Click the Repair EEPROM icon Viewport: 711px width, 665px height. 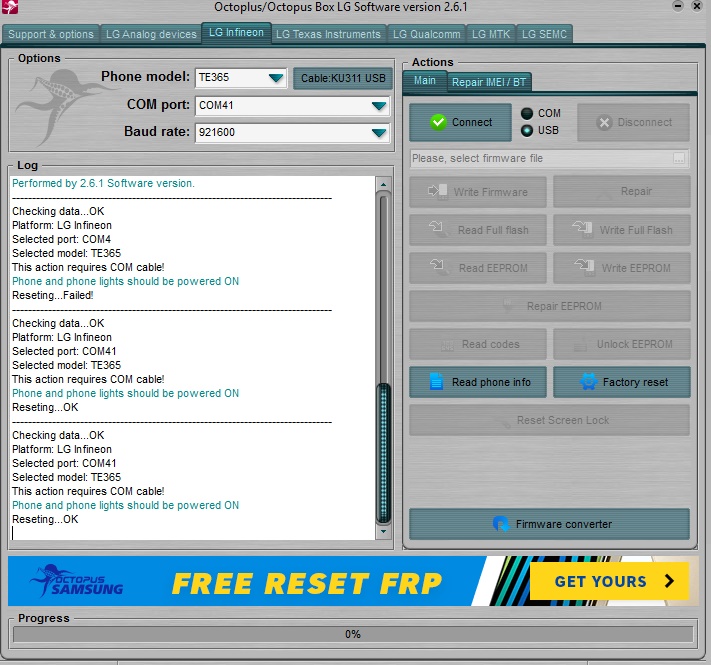pyautogui.click(x=508, y=306)
